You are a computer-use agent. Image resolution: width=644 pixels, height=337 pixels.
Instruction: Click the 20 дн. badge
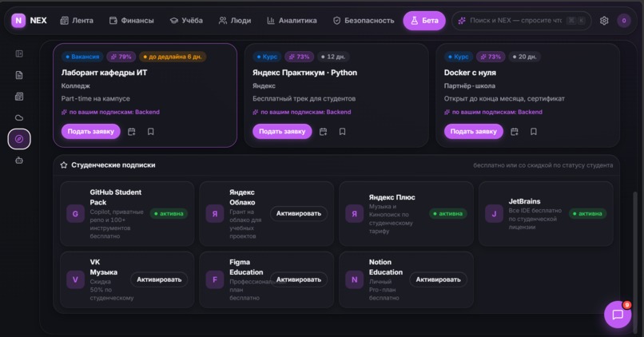[x=524, y=57]
